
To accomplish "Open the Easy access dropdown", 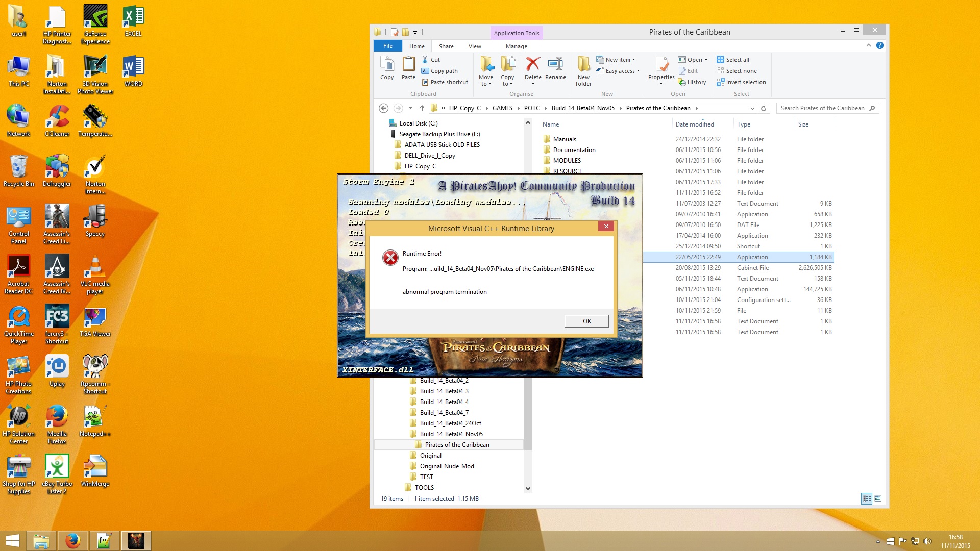I will pyautogui.click(x=618, y=71).
